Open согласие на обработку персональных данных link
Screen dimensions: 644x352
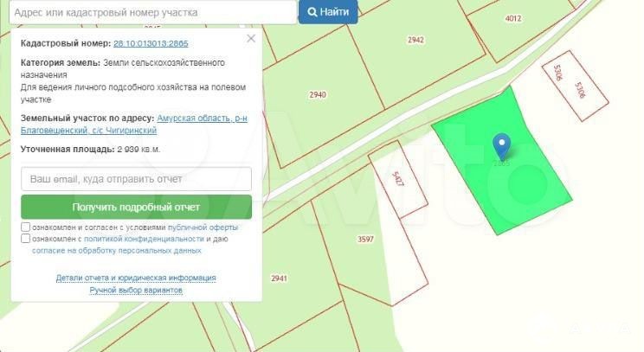[x=117, y=250]
